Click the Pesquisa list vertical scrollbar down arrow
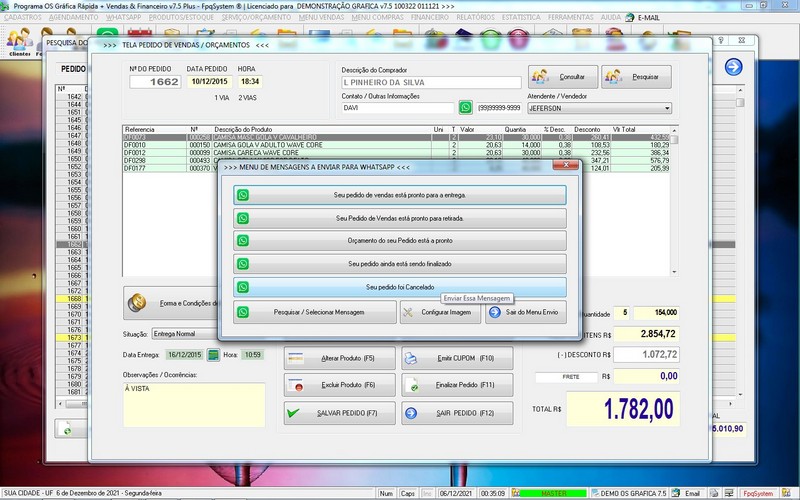Image resolution: width=800 pixels, height=500 pixels. coord(740,395)
